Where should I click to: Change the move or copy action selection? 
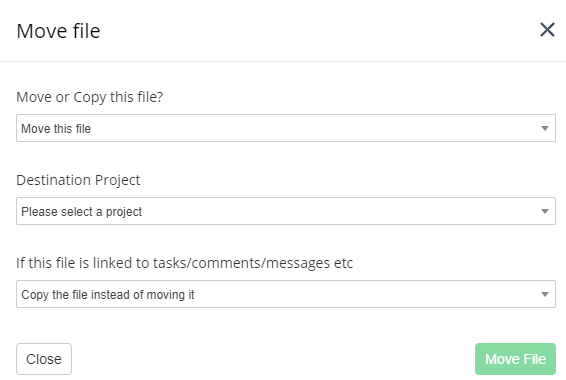pyautogui.click(x=286, y=128)
